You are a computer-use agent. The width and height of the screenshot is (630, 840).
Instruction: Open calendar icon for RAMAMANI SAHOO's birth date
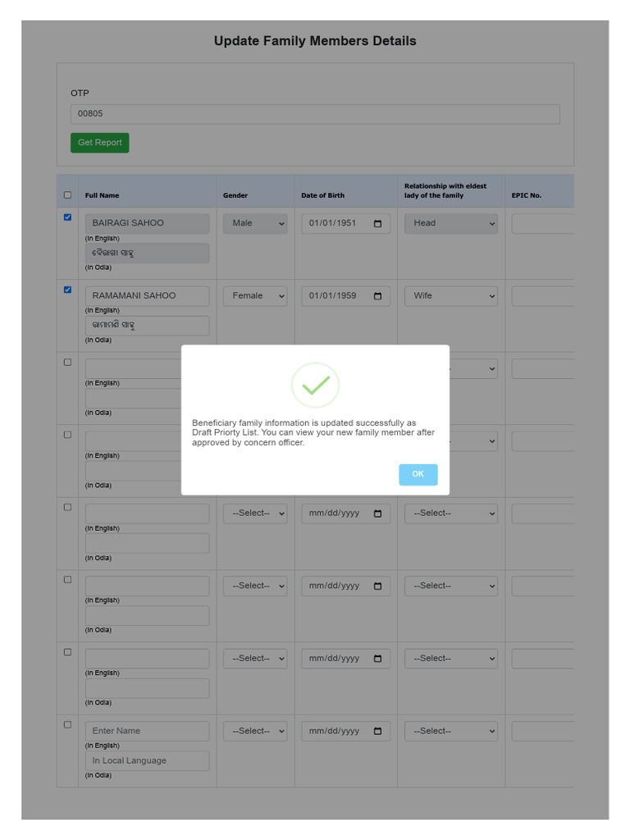377,295
